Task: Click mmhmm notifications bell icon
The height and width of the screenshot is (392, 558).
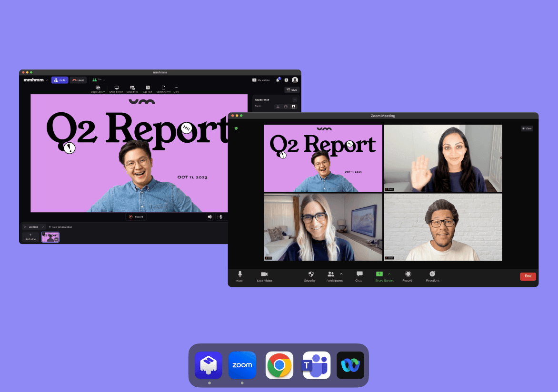Action: (x=278, y=80)
